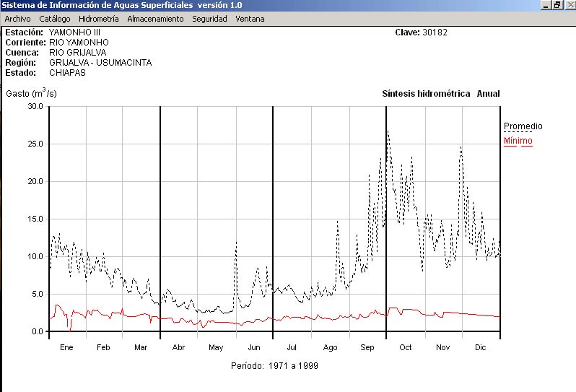Open the Almacenamiento menu
The image size is (576, 392).
(155, 19)
